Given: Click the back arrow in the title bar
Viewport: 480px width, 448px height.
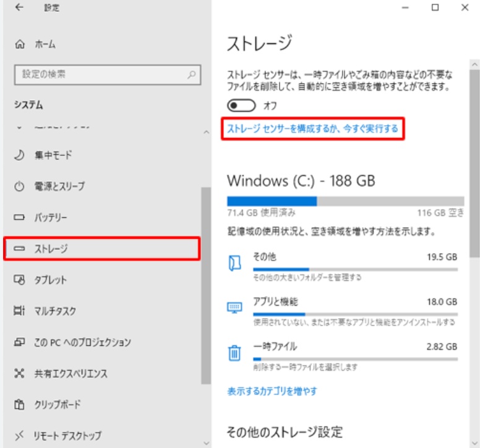Looking at the screenshot, I should tap(19, 7).
